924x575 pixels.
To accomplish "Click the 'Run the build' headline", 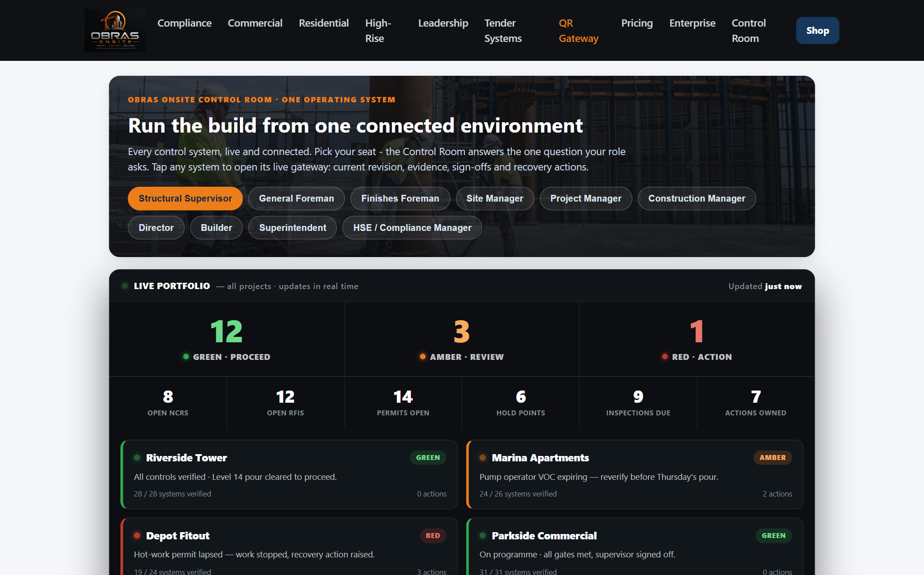I will coord(355,125).
